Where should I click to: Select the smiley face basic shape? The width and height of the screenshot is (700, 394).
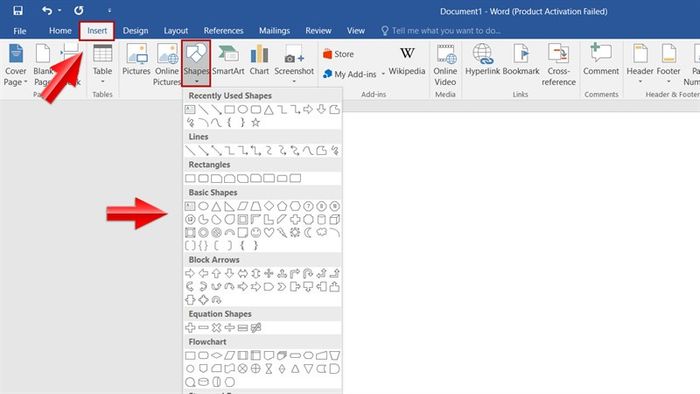coord(256,232)
